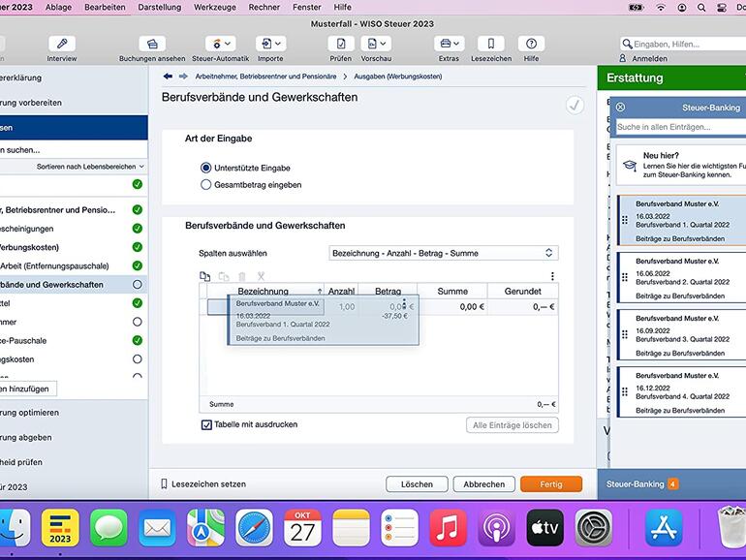Screen dimensions: 746x560
Task: Open the table's three-dot options menu
Action: tap(552, 276)
